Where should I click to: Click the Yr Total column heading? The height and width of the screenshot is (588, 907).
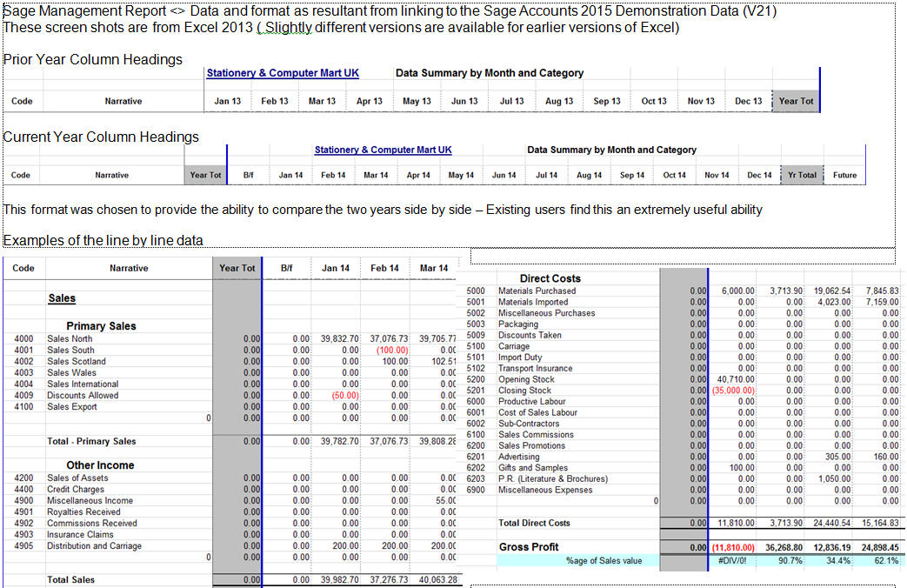click(x=803, y=175)
